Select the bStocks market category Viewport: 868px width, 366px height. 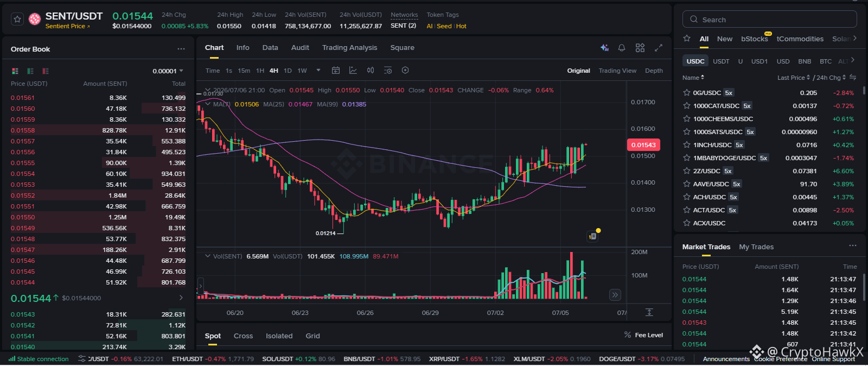coord(755,39)
